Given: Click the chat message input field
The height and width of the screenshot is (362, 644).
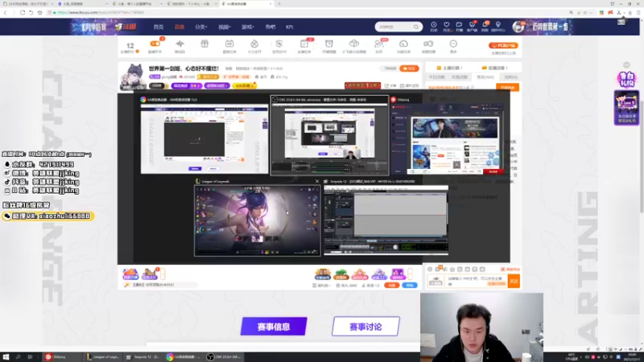Looking at the screenshot, I should tap(477, 281).
